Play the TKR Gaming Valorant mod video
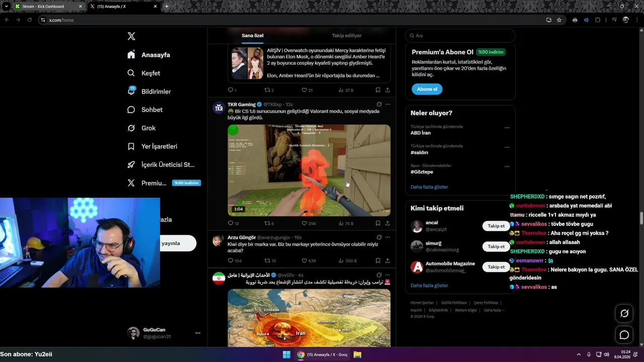This screenshot has height=362, width=644. click(309, 170)
